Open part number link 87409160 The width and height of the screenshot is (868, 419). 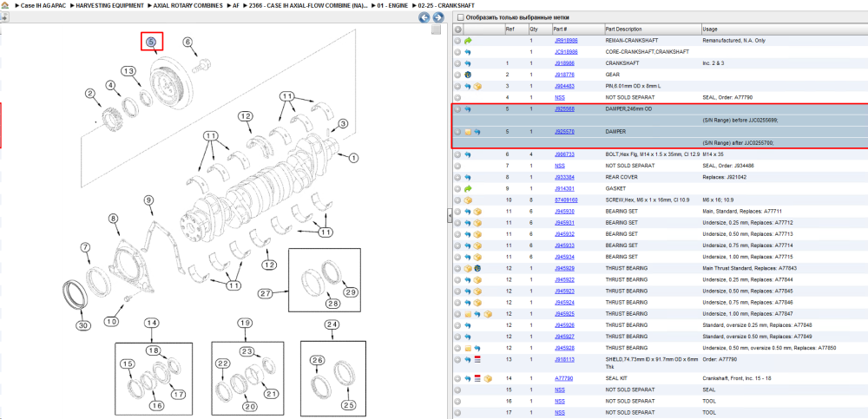point(565,200)
